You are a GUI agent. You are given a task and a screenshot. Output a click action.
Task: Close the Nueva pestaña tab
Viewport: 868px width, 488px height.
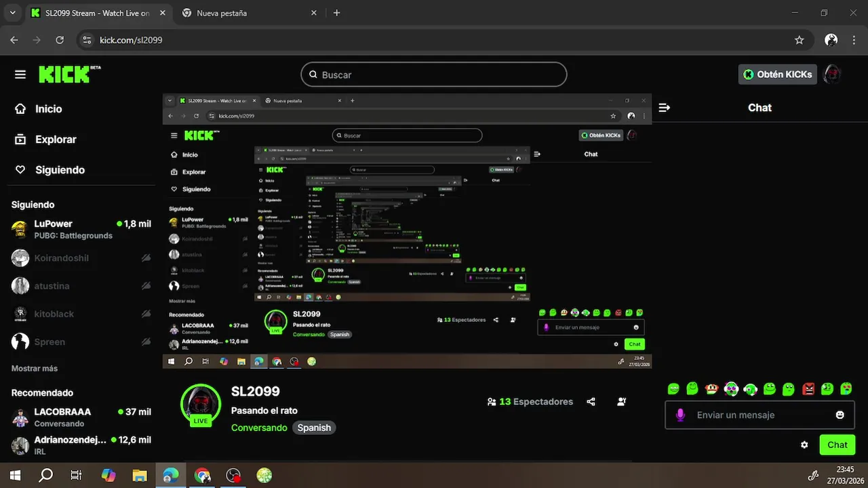click(x=314, y=13)
